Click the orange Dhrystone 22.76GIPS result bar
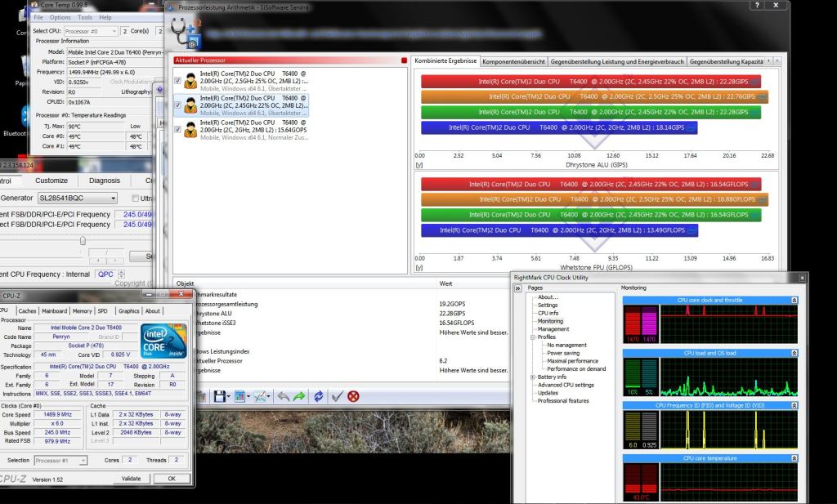The image size is (837, 504). click(x=594, y=96)
